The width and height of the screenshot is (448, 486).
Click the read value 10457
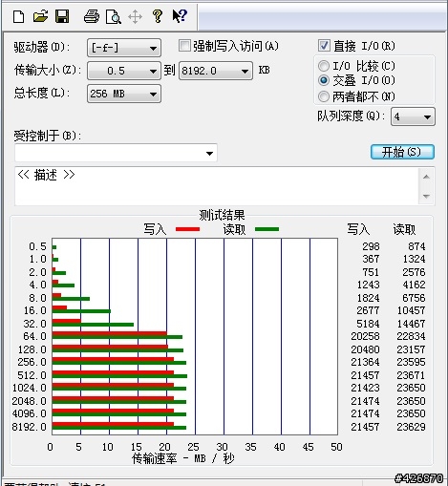coord(411,310)
